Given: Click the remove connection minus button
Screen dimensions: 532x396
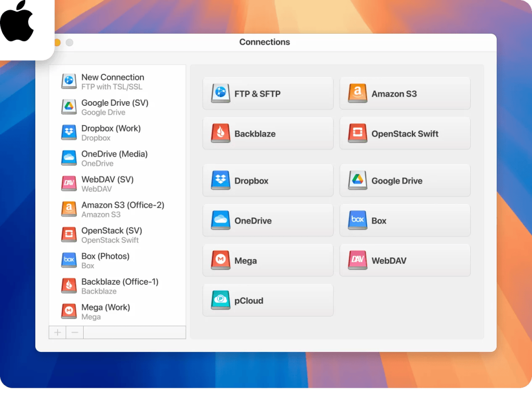Looking at the screenshot, I should pos(74,332).
